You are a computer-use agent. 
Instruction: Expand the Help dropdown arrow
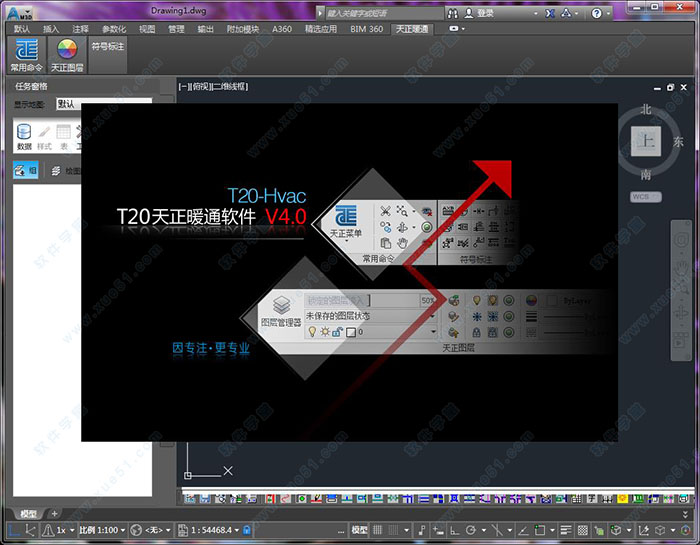tap(608, 14)
